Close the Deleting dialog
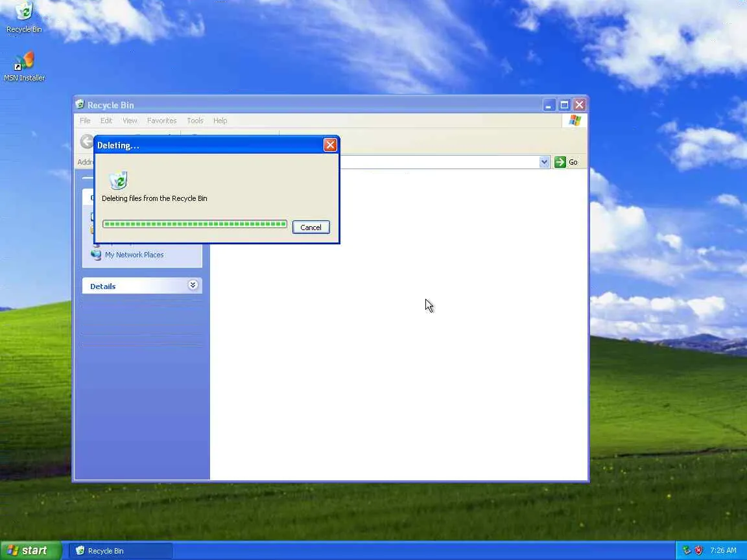 pos(330,145)
